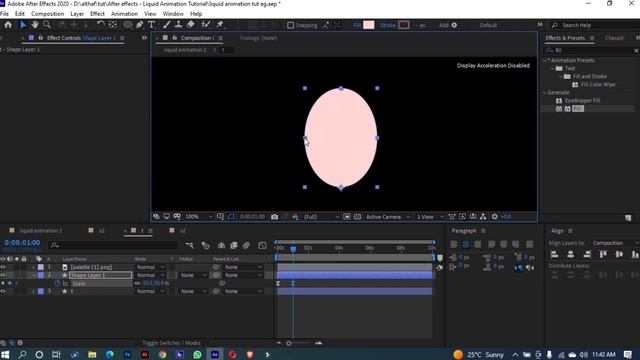640x360 pixels.
Task: Select the Brush tool
Action: (x=167, y=25)
